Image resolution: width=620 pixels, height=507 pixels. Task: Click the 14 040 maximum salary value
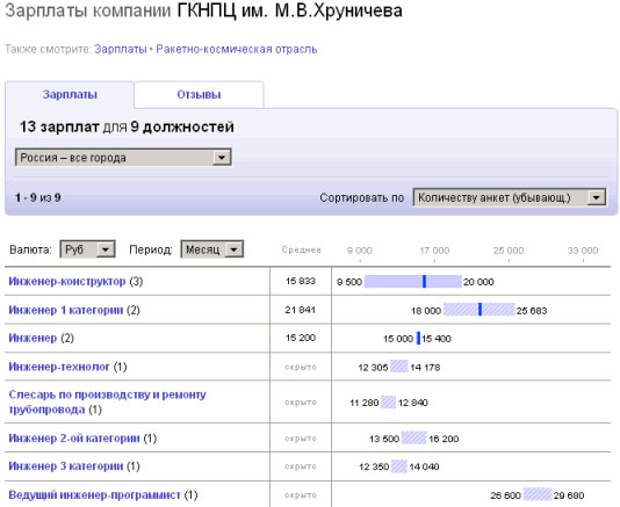coord(424,467)
